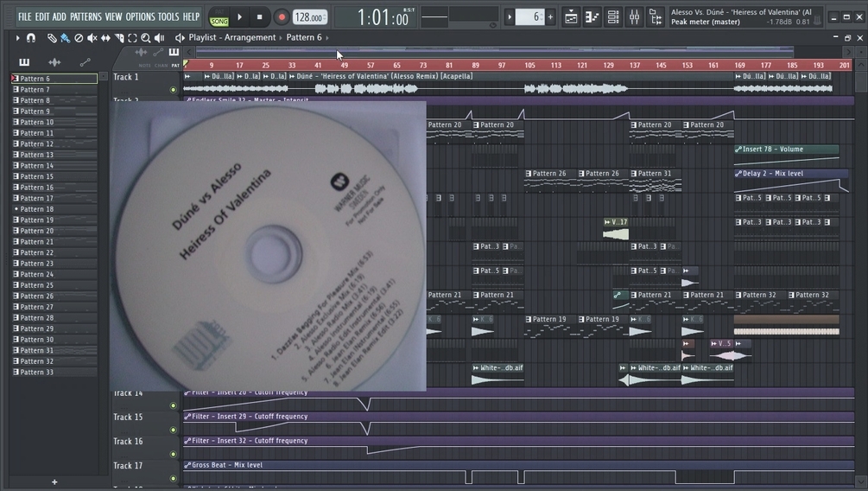Open the EDIT menu
Viewport: 868px width, 491px height.
[42, 17]
